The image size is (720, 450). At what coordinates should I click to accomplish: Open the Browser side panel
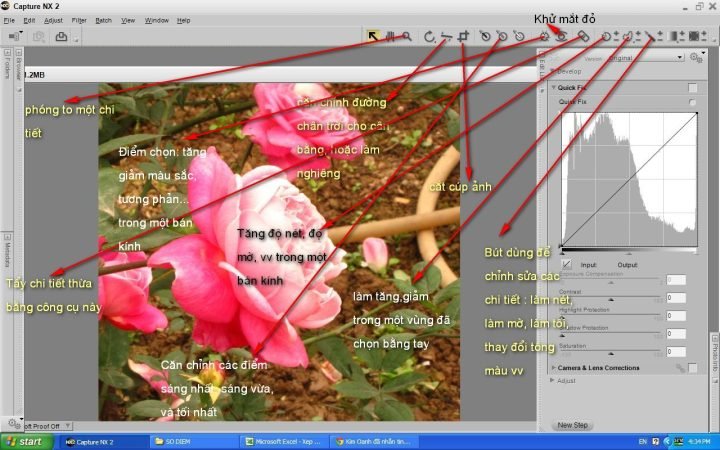point(19,64)
